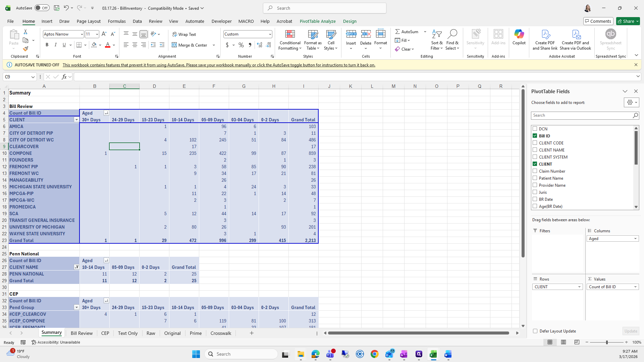
Task: Click the Find & Select icon
Action: point(452,34)
